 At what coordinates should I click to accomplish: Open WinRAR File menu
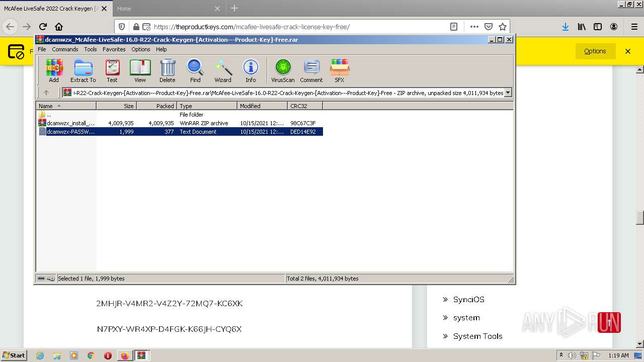pos(42,49)
